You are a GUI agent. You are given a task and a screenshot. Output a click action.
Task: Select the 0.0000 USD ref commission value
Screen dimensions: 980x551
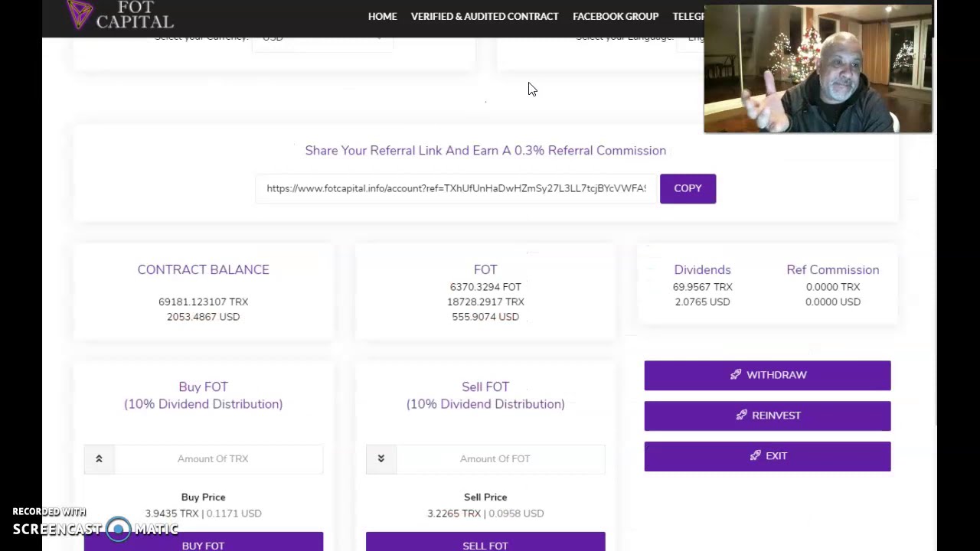833,302
